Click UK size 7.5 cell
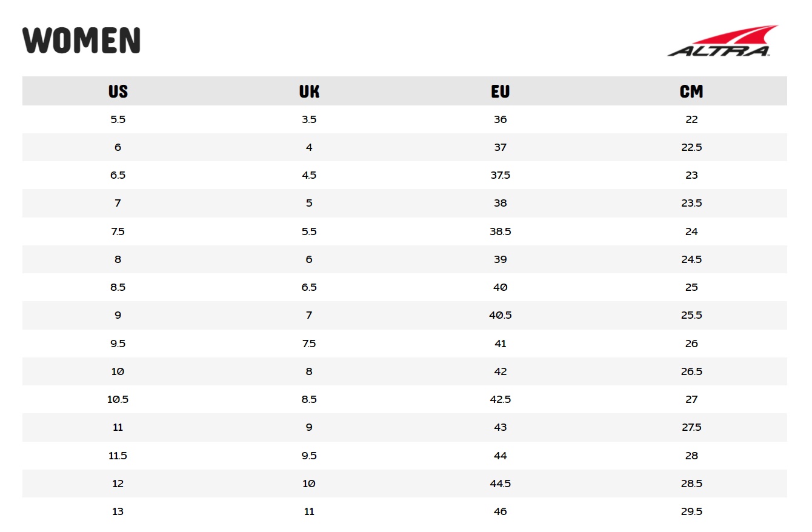The height and width of the screenshot is (532, 812). 309,344
